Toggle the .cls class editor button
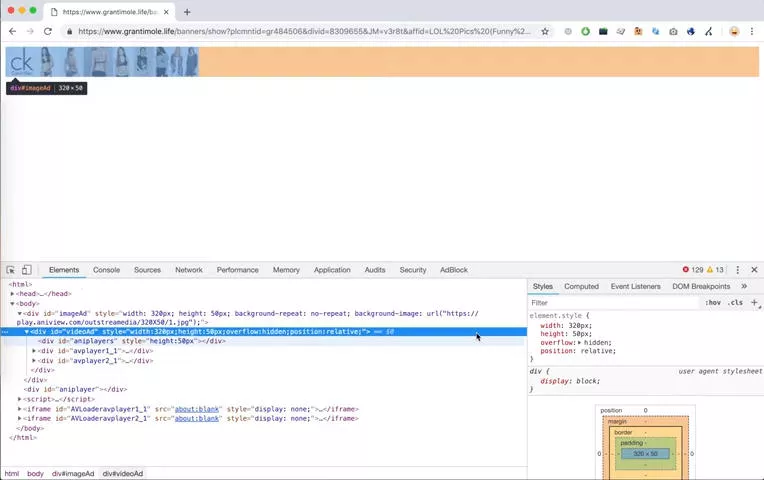 pos(735,303)
